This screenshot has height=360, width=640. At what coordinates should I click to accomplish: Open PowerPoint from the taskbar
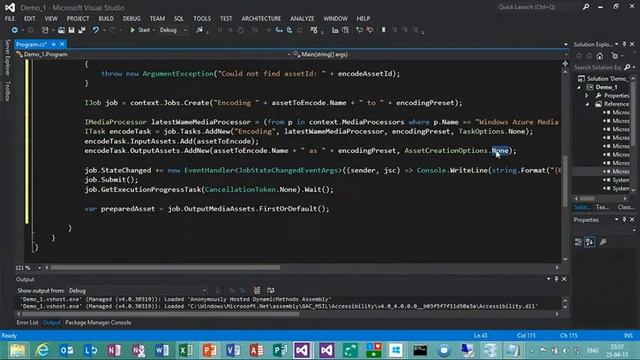(210, 350)
